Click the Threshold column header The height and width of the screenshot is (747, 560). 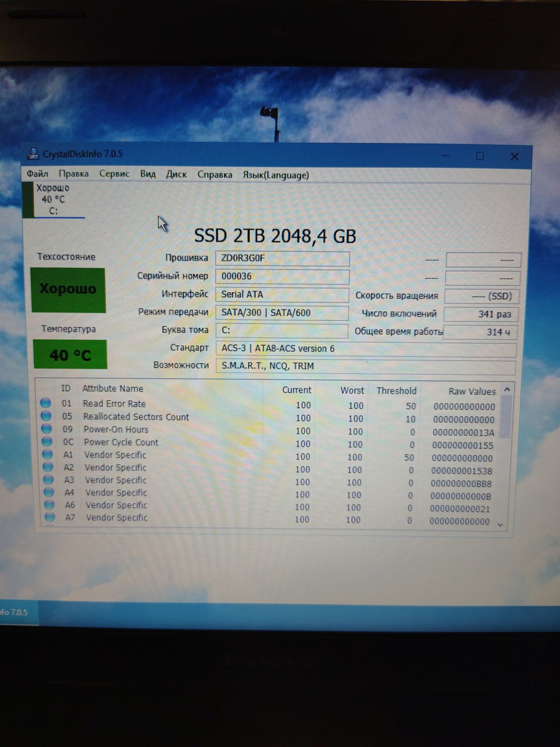coord(396,391)
